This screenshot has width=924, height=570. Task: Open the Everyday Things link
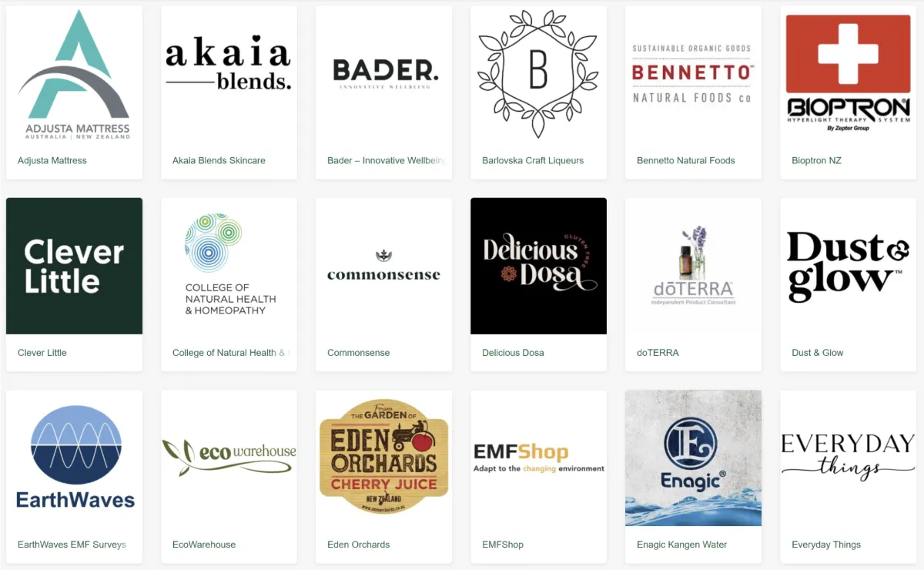tap(825, 545)
